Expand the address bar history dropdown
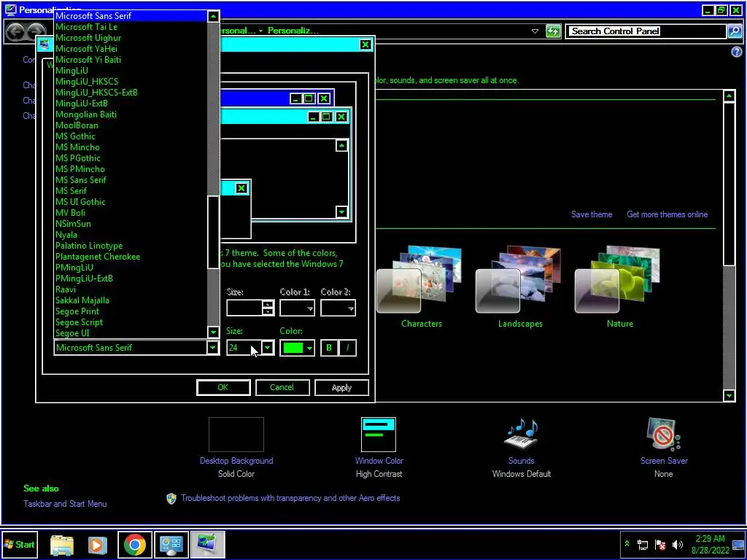This screenshot has width=747, height=560. click(535, 31)
